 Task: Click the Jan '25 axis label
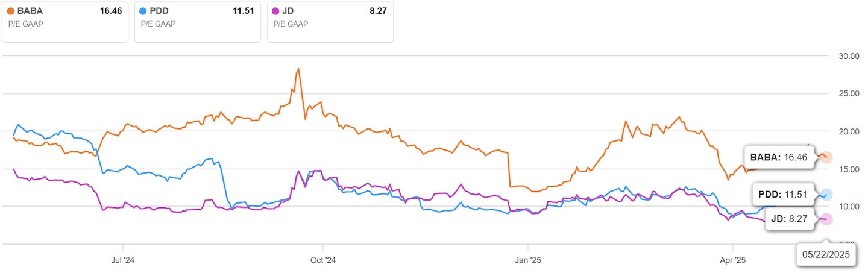[528, 260]
